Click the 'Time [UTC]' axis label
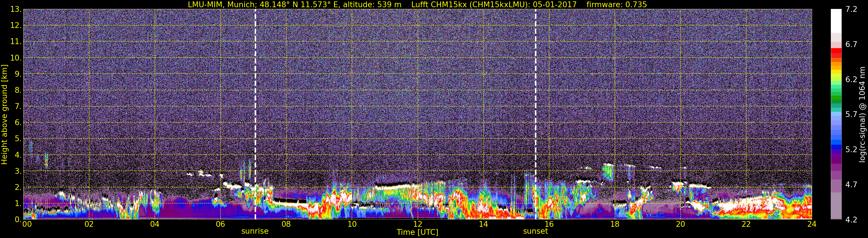The image size is (868, 238). (417, 232)
